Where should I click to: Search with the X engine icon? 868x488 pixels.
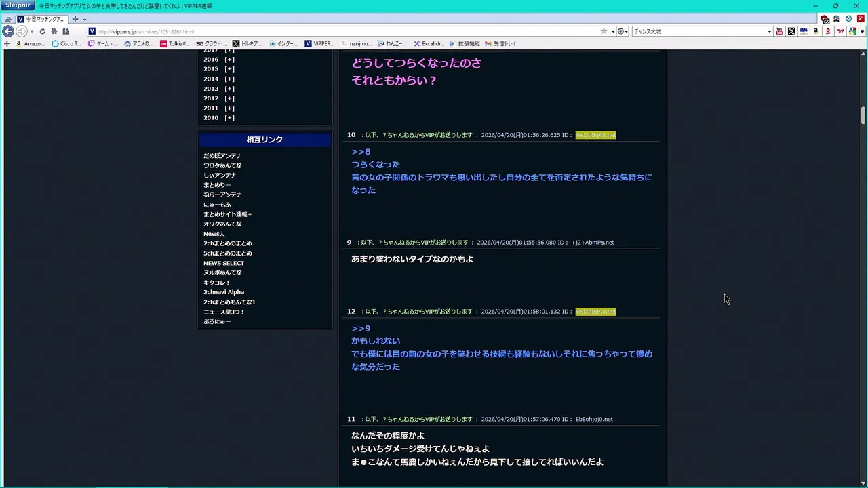(x=791, y=31)
